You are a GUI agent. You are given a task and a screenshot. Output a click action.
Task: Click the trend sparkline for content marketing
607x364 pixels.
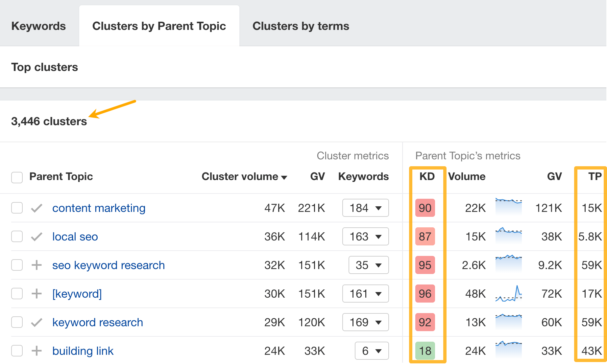(508, 208)
